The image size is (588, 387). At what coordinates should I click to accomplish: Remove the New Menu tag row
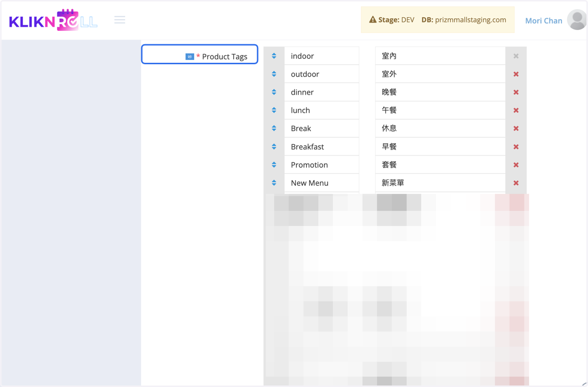click(516, 183)
